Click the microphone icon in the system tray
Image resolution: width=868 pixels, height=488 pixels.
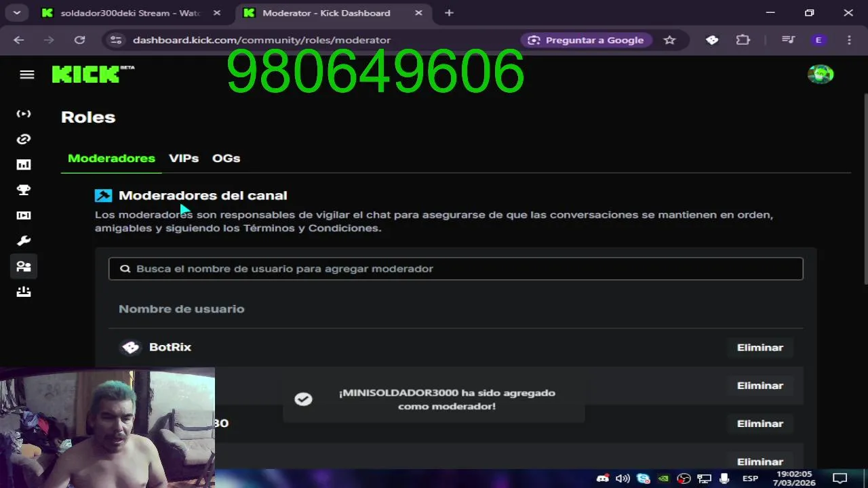(724, 479)
